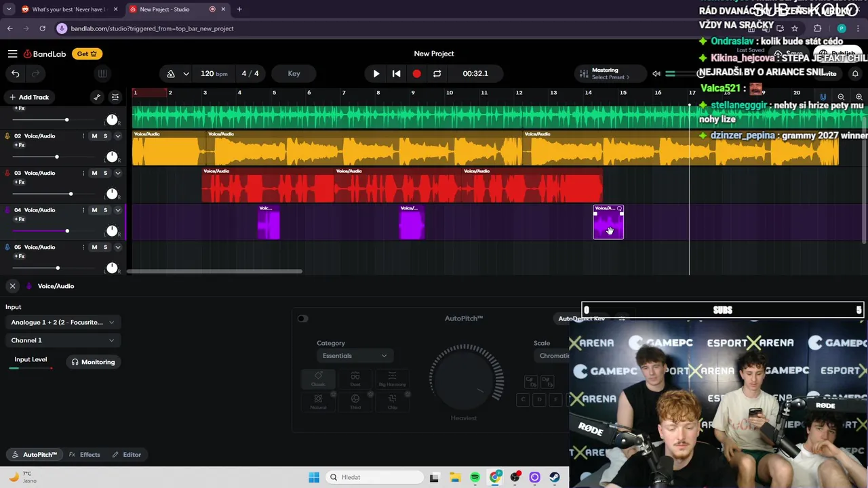Select the Natural AutoPitch preset
This screenshot has width=868, height=488.
pos(318,402)
